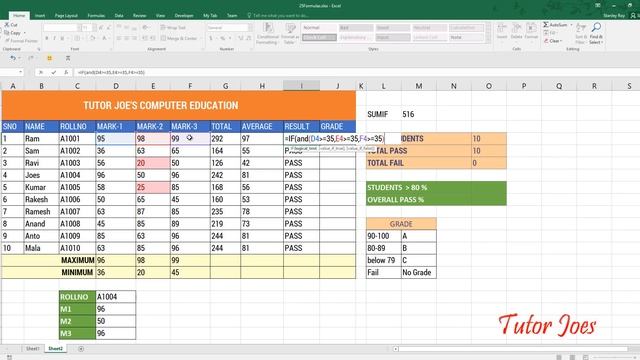Switch to Page Layout view in status bar
640x360 pixels.
click(572, 357)
